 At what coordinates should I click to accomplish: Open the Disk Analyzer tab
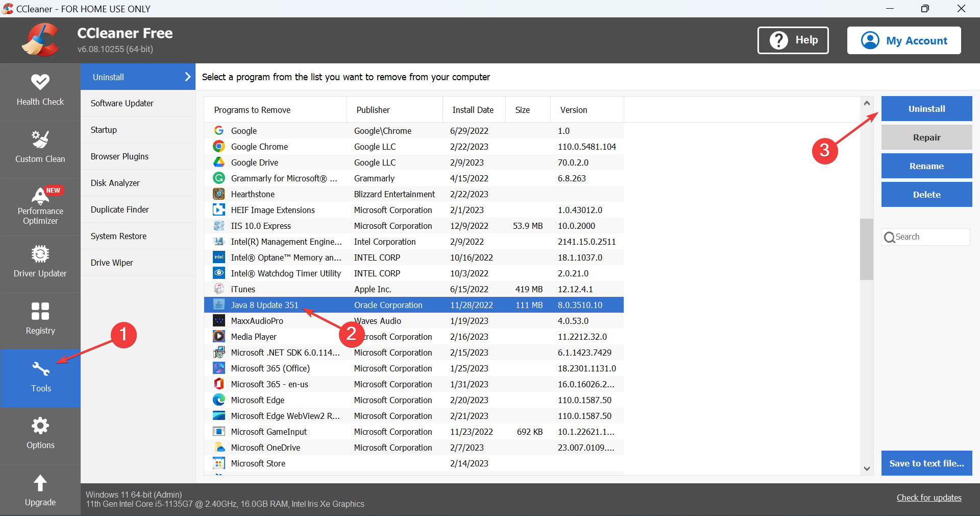tap(138, 183)
